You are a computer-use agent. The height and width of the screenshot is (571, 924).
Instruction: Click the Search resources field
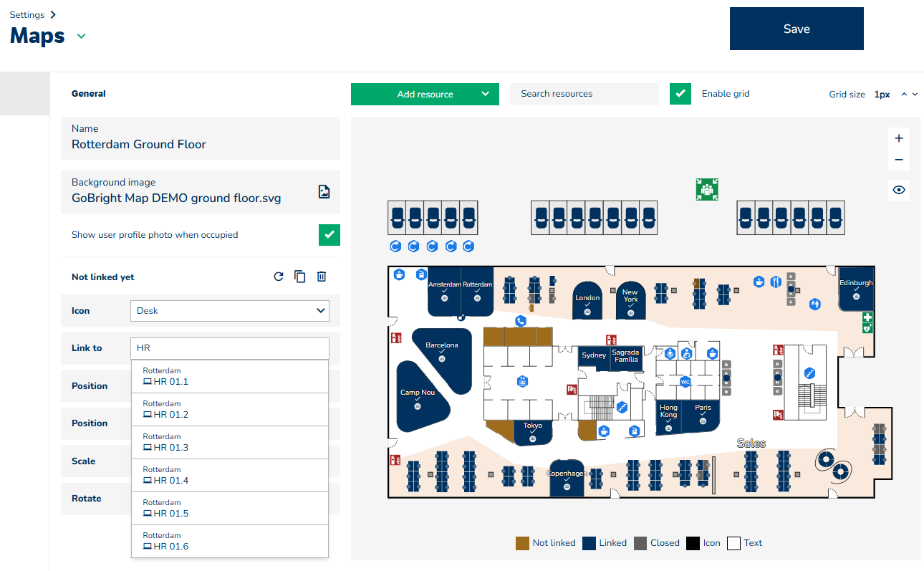coord(584,94)
